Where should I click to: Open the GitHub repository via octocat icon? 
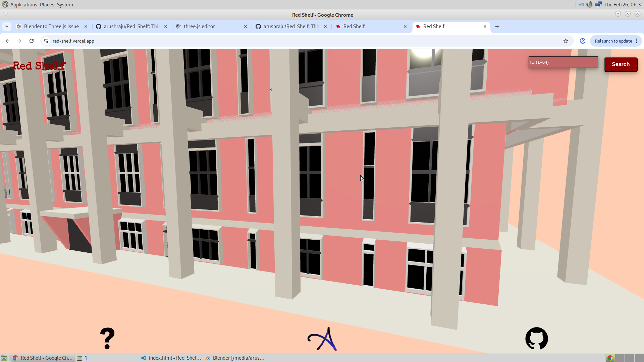coord(537,339)
